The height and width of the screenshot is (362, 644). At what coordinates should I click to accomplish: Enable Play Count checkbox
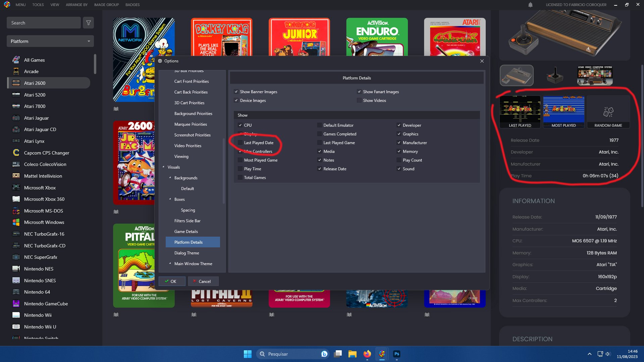pos(399,160)
